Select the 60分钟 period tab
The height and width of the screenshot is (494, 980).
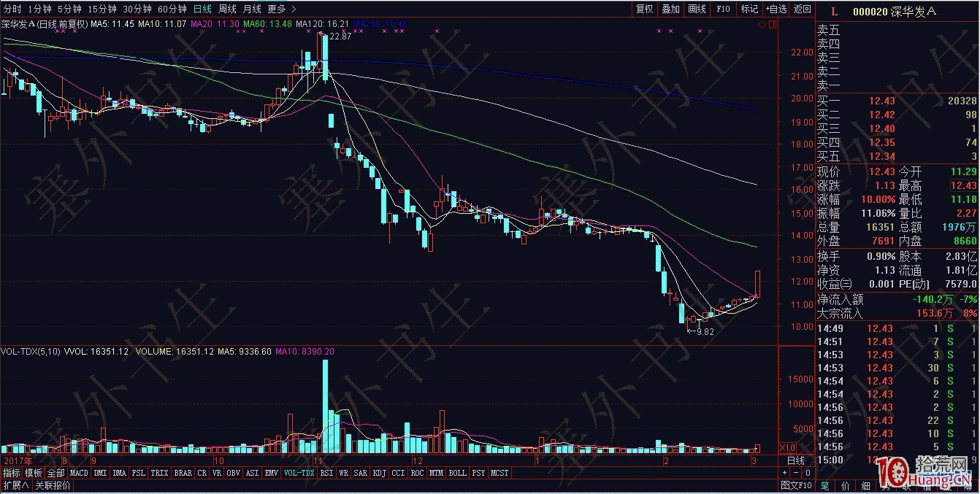tap(172, 9)
